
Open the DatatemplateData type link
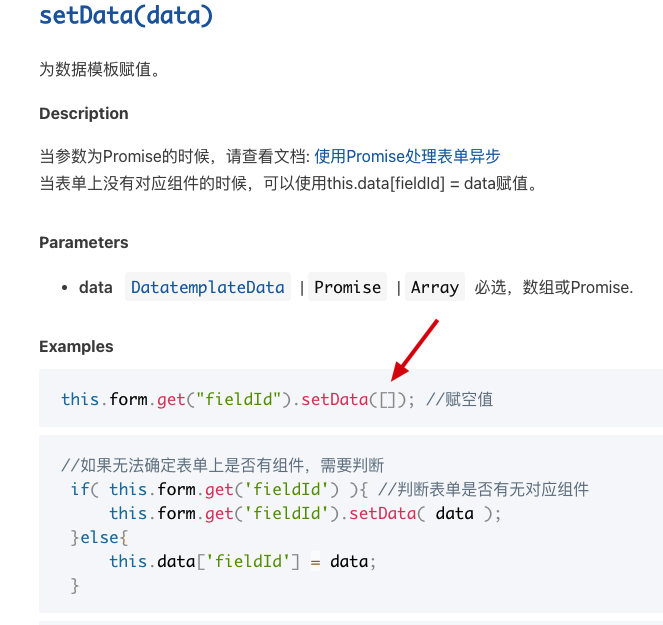pos(208,287)
